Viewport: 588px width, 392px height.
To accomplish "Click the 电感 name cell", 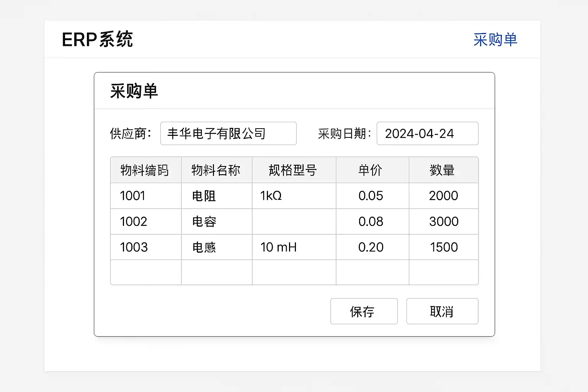I will tap(217, 247).
